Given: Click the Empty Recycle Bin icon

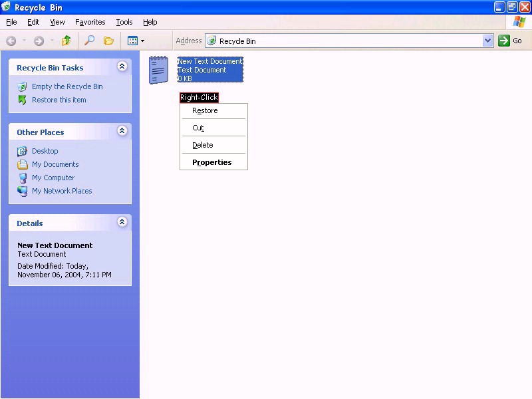Looking at the screenshot, I should tap(22, 87).
